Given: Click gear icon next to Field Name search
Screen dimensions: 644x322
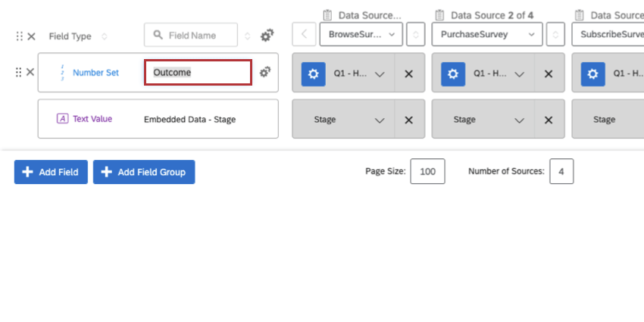Looking at the screenshot, I should point(267,36).
